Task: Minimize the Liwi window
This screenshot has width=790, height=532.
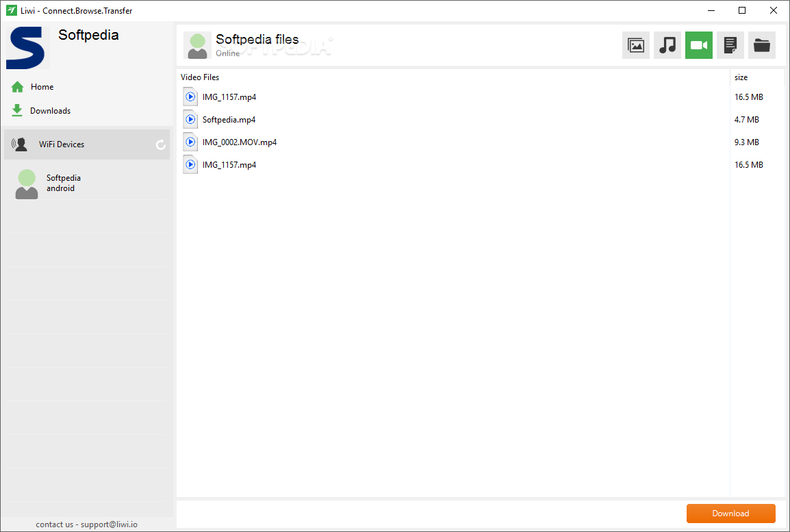Action: click(711, 10)
